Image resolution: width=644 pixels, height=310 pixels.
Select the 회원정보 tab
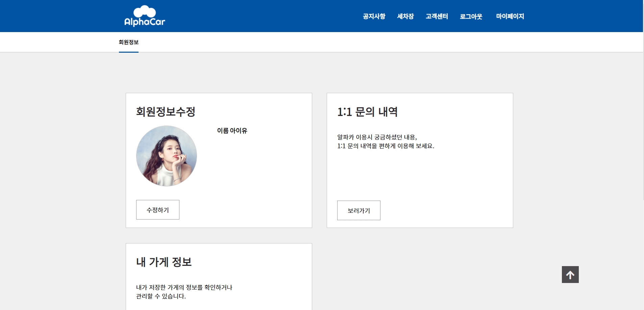tap(129, 42)
